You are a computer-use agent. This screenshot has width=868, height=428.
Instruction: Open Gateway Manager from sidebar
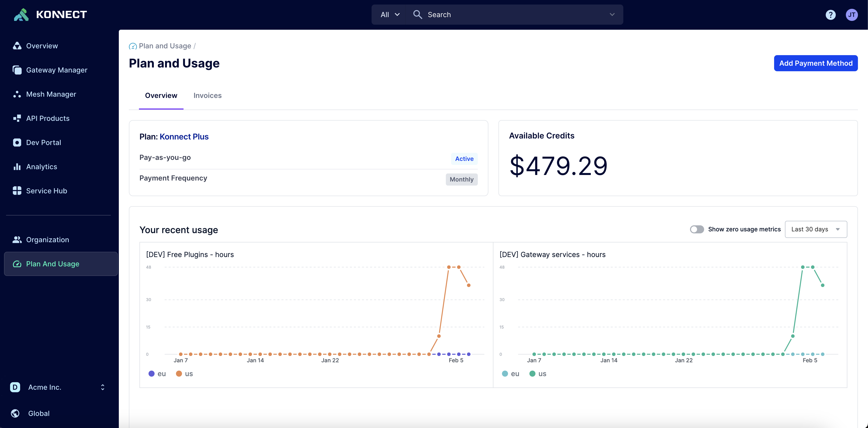point(56,70)
